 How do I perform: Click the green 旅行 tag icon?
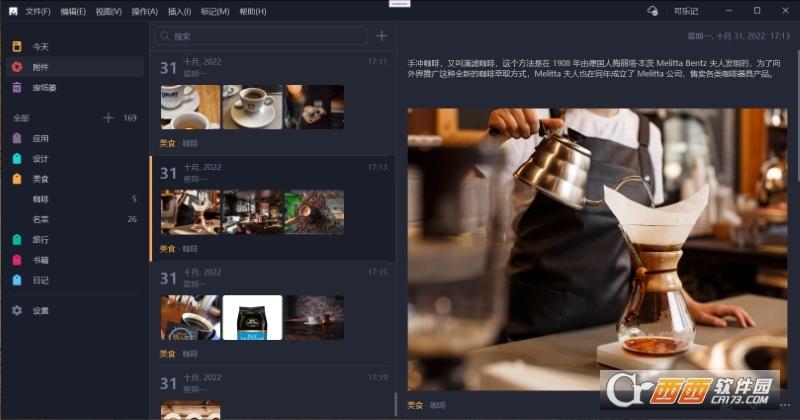pyautogui.click(x=17, y=239)
